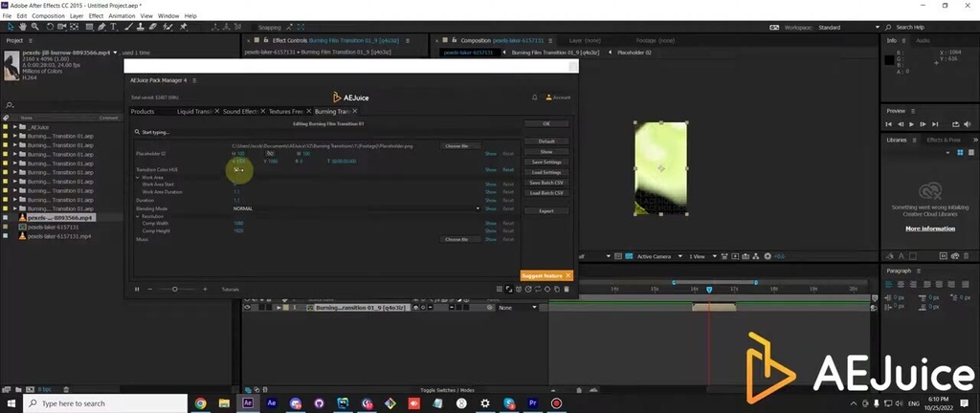Select the Puppet Pin tool

pos(183,27)
